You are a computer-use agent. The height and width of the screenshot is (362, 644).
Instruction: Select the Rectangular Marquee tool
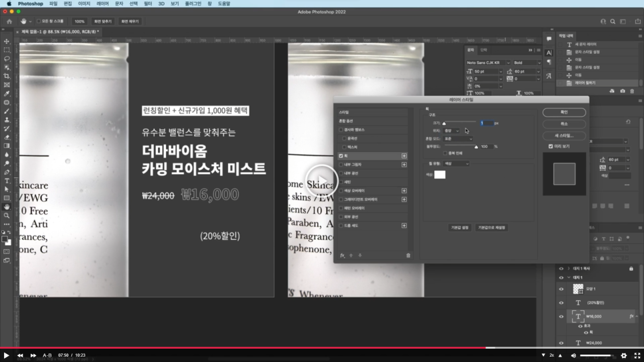[x=7, y=50]
